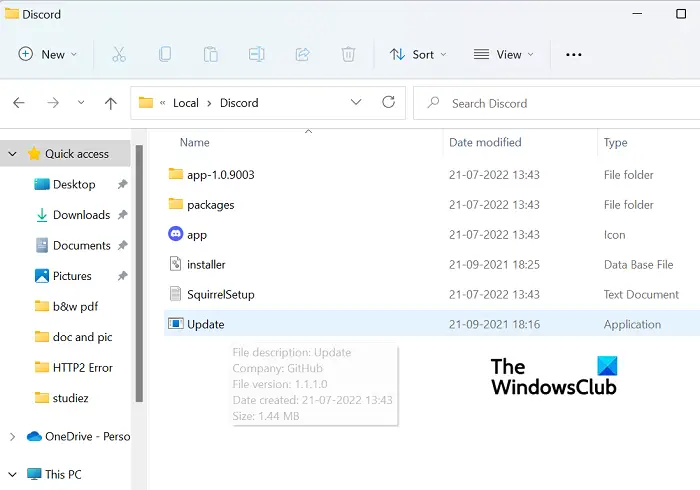This screenshot has width=700, height=490.
Task: Open the Sort options dropdown
Action: tap(418, 54)
